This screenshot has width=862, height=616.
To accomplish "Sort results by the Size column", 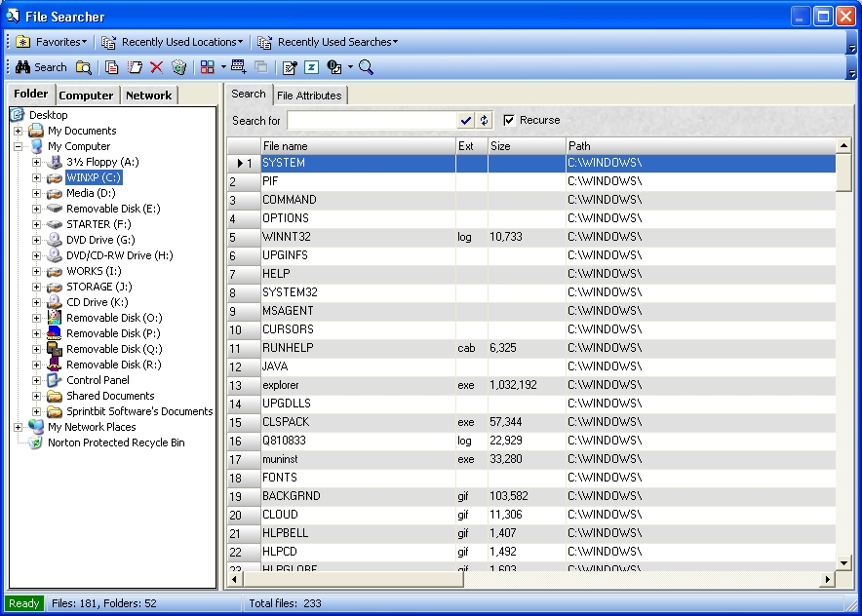I will tap(527, 146).
